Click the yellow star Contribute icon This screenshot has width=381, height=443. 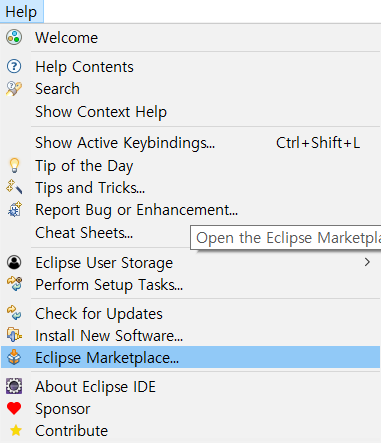[15, 430]
